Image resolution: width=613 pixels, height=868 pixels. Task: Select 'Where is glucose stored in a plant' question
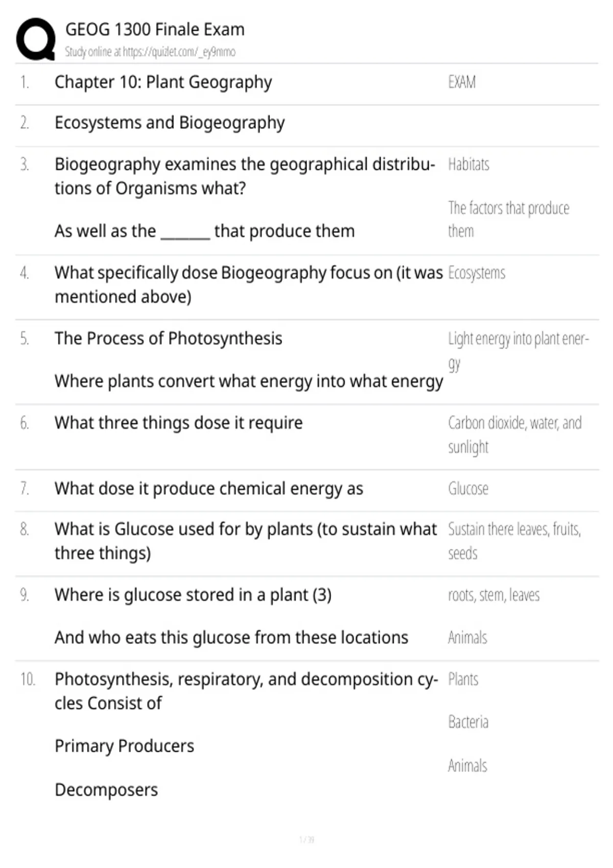[x=193, y=595]
